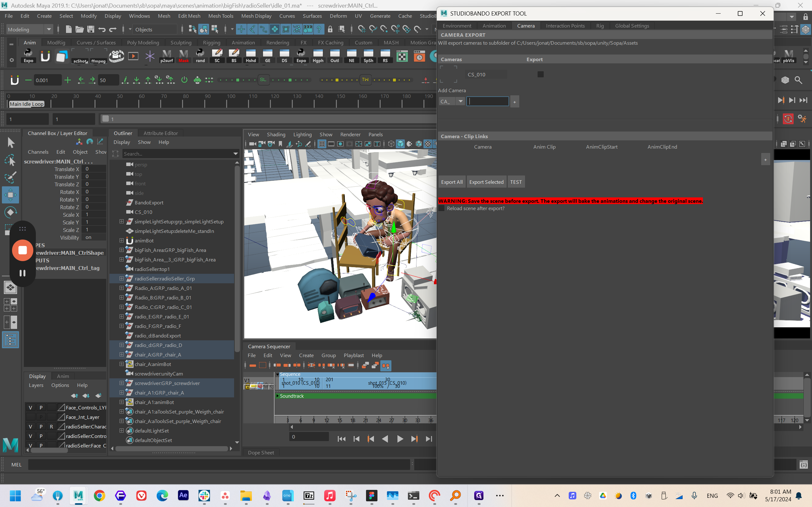Play forward in the Camera Sequencer
This screenshot has width=812, height=507.
pyautogui.click(x=400, y=439)
